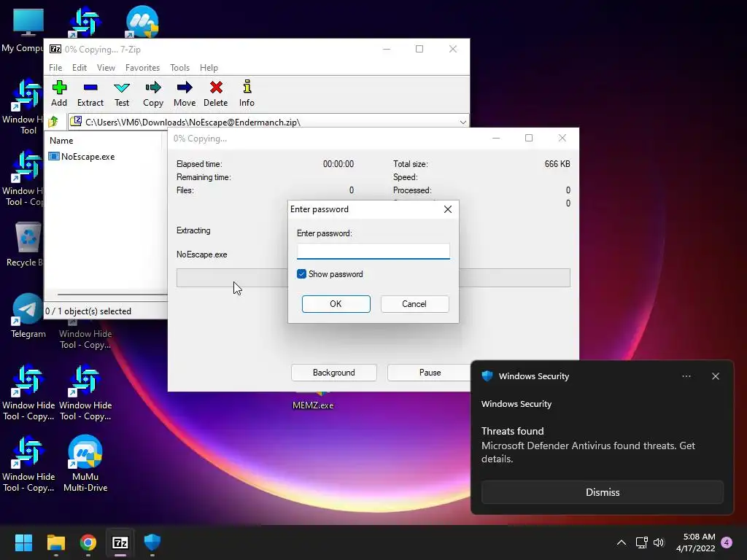This screenshot has height=560, width=747.
Task: Click the Info toolbar icon
Action: coord(247,93)
